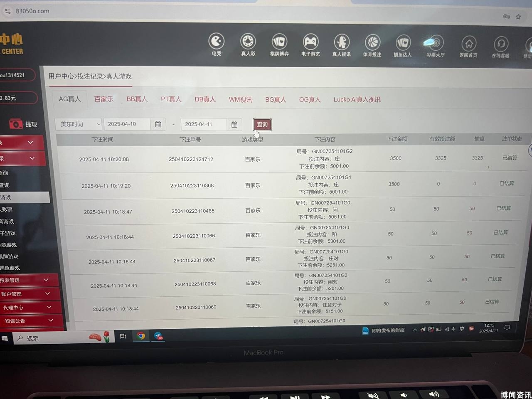Click the 查询 search button

262,124
